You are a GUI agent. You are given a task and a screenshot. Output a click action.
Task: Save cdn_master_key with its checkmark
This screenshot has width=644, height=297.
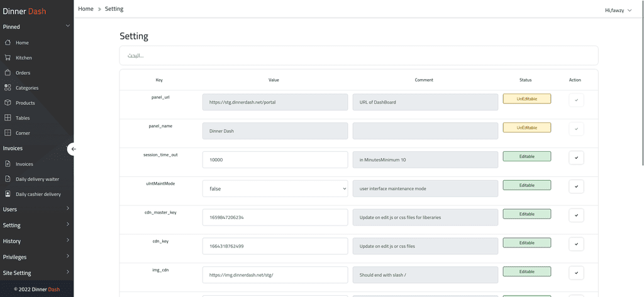(576, 215)
